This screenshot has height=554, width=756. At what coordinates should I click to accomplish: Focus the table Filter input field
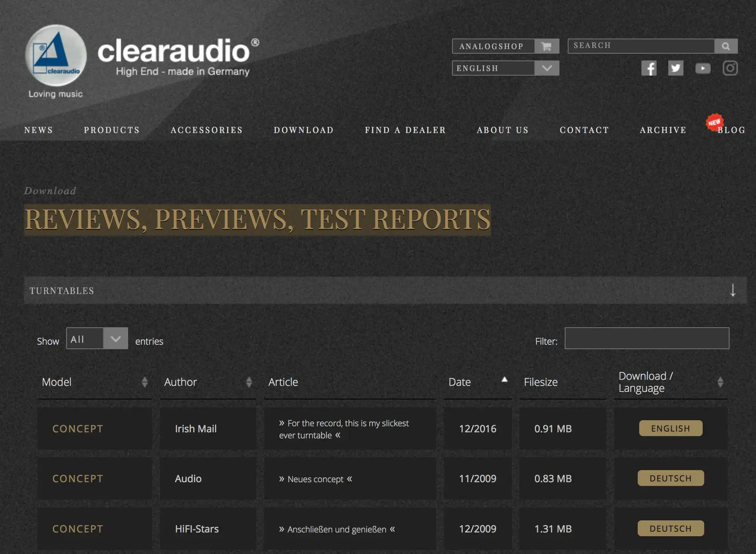click(x=647, y=338)
